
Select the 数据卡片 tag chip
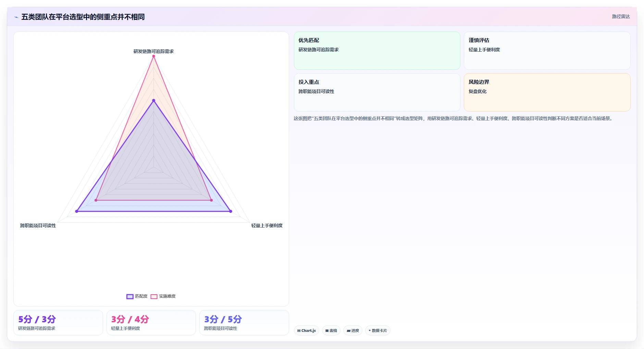pyautogui.click(x=378, y=331)
